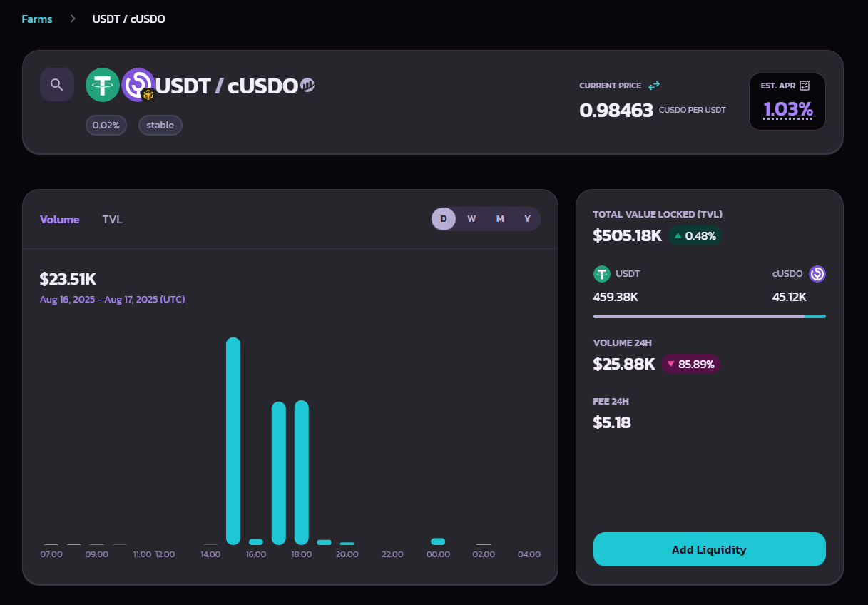Click the current price value 0.98463
Viewport: 868px width, 605px height.
[x=616, y=111]
